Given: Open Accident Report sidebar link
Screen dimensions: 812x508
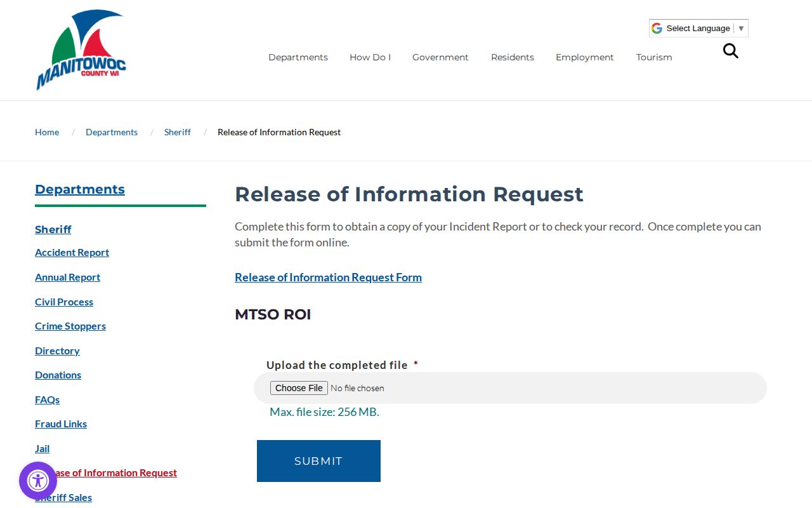Looking at the screenshot, I should [72, 252].
